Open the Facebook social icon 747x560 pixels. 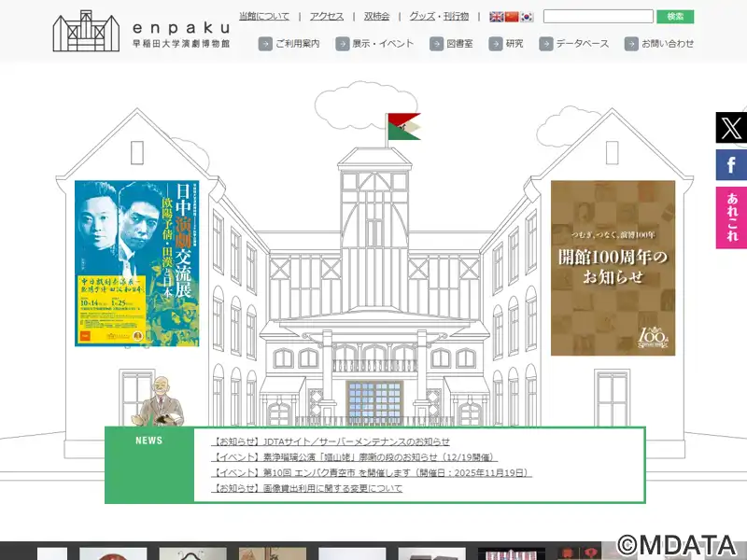coord(731,165)
